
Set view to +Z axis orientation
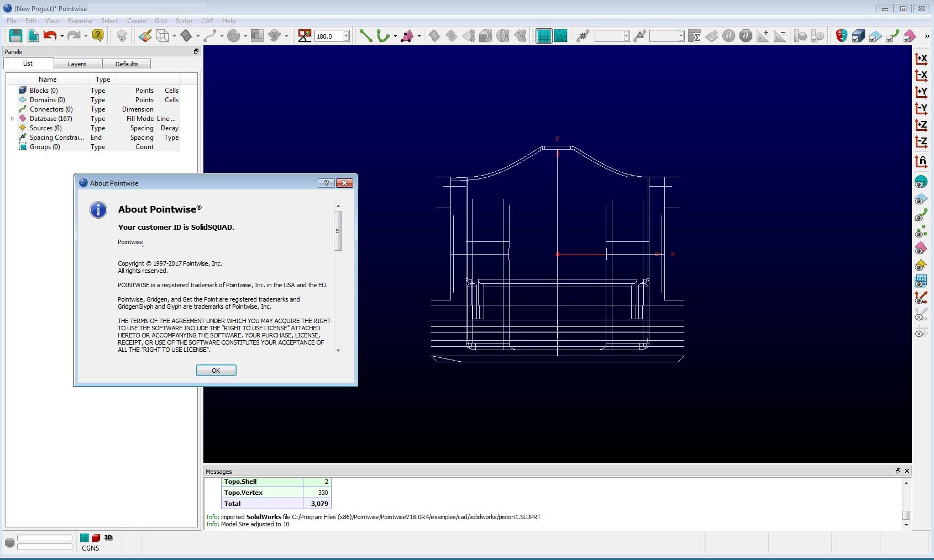pos(921,125)
